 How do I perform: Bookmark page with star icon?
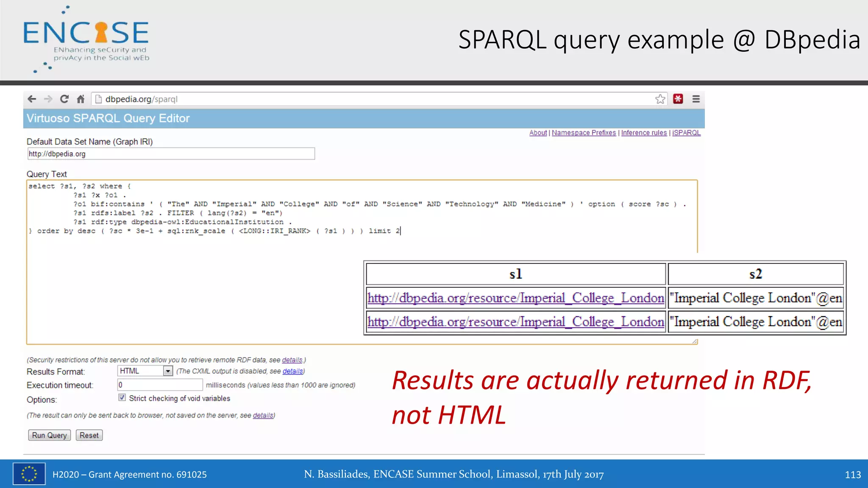point(660,99)
